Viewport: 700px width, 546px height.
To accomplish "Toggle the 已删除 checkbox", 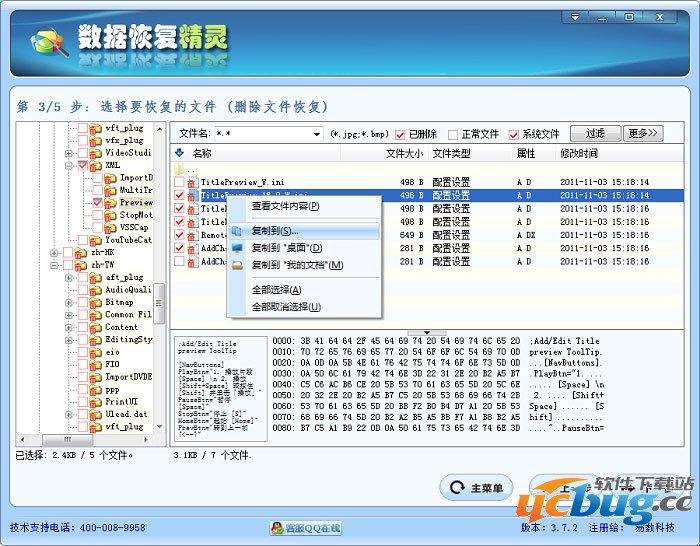I will 400,134.
